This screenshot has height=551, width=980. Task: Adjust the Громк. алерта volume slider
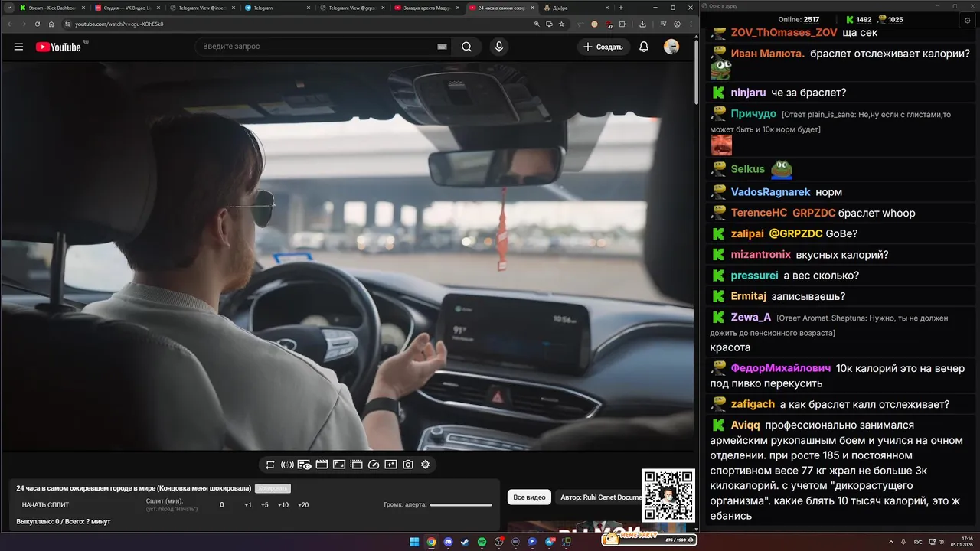[461, 505]
